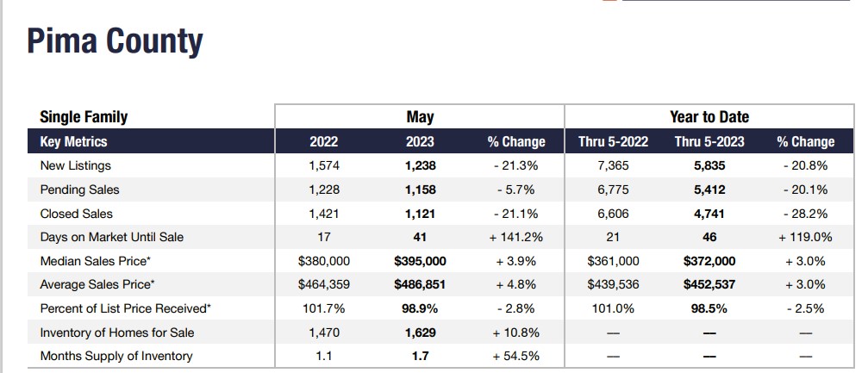Select Inventory of Homes for Sale label
868x373 pixels.
[x=117, y=333]
